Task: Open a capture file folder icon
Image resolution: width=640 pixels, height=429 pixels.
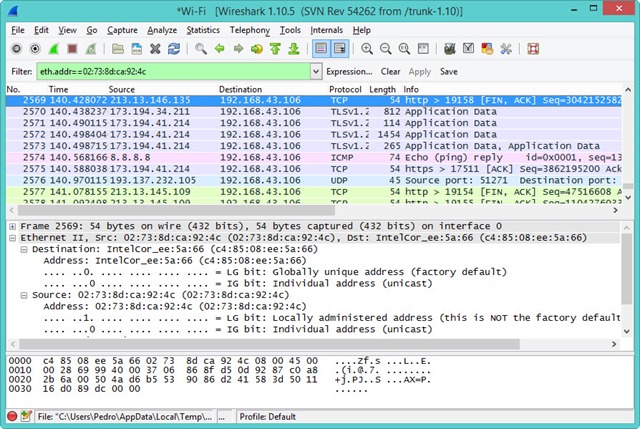Action: pyautogui.click(x=118, y=49)
